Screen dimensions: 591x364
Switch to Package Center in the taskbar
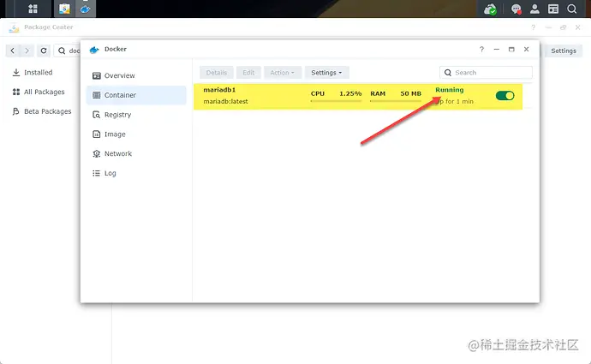64,9
